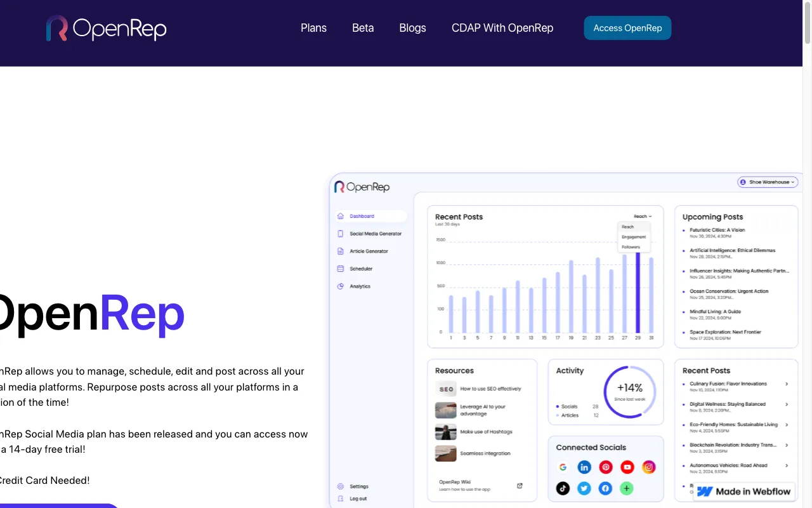Click Mindful Living: A Guide post
Image resolution: width=812 pixels, height=508 pixels.
715,311
